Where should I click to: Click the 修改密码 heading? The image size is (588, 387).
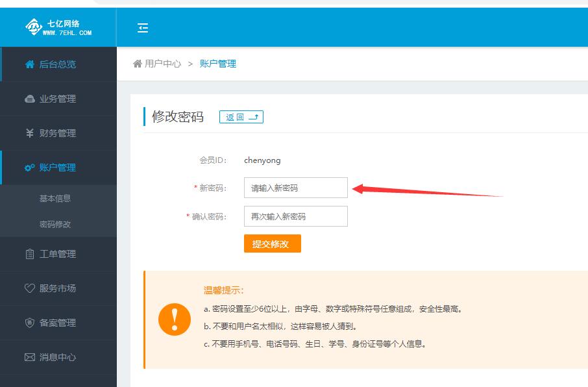[x=178, y=116]
